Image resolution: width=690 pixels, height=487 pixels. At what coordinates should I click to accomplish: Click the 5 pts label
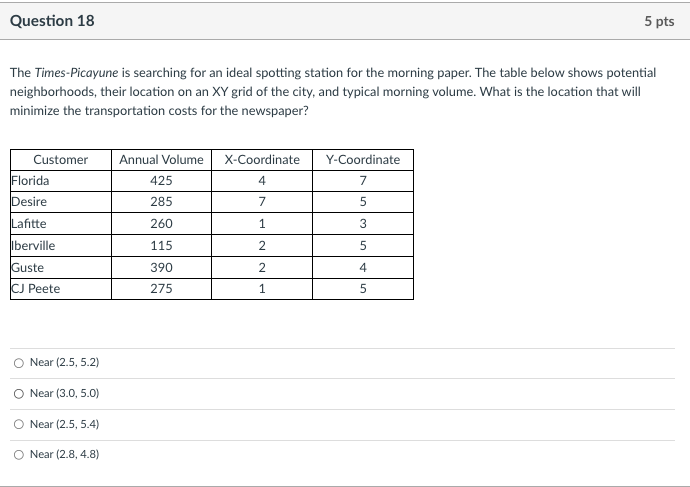coord(659,21)
